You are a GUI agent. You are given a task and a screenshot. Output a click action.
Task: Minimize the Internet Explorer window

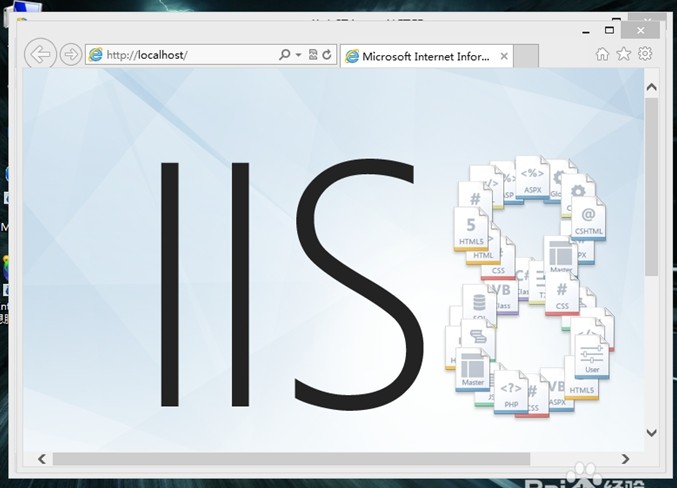click(586, 31)
